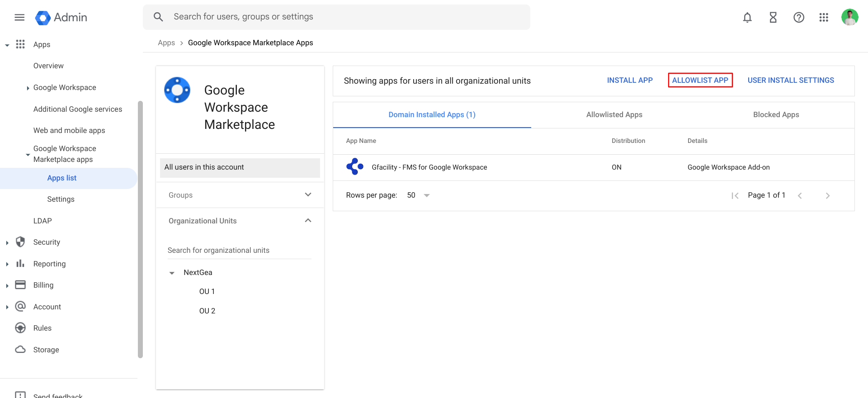The height and width of the screenshot is (398, 868).
Task: Open Web and mobile apps
Action: pyautogui.click(x=69, y=130)
